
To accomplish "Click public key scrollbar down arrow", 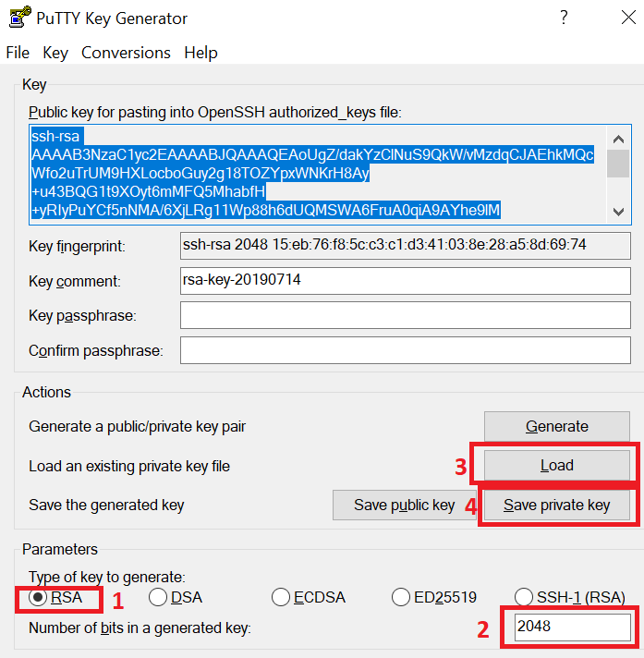I will pyautogui.click(x=618, y=211).
